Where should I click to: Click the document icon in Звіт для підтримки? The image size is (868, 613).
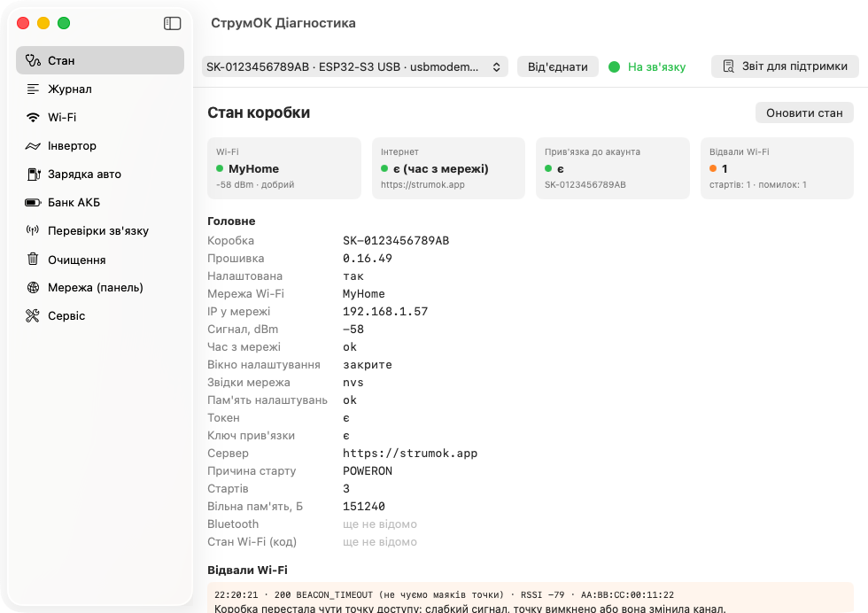point(728,66)
